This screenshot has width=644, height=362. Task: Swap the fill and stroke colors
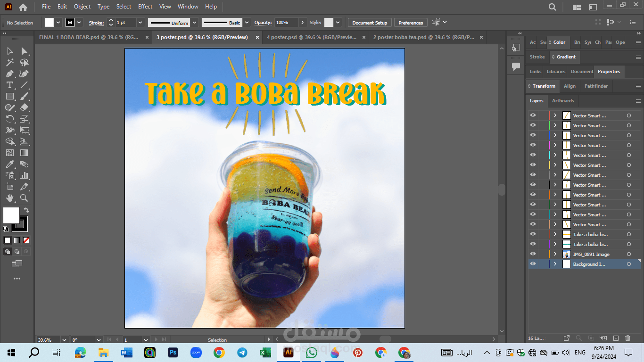point(26,210)
